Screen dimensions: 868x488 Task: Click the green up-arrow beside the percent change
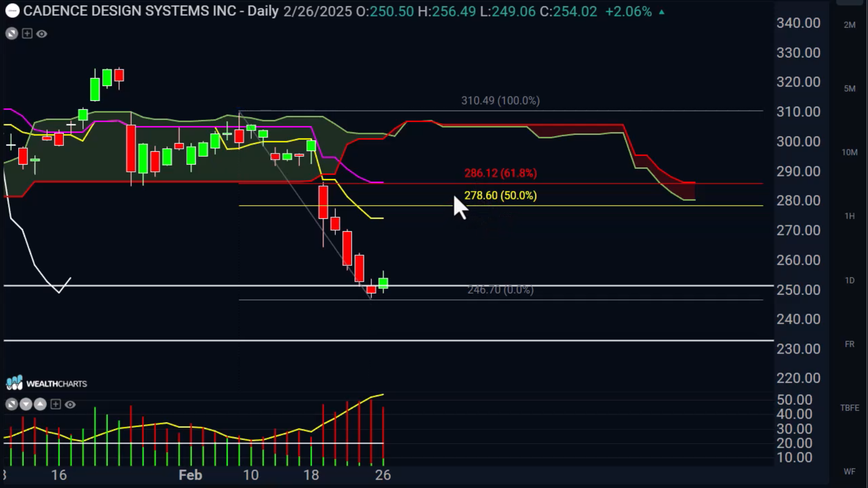click(661, 12)
